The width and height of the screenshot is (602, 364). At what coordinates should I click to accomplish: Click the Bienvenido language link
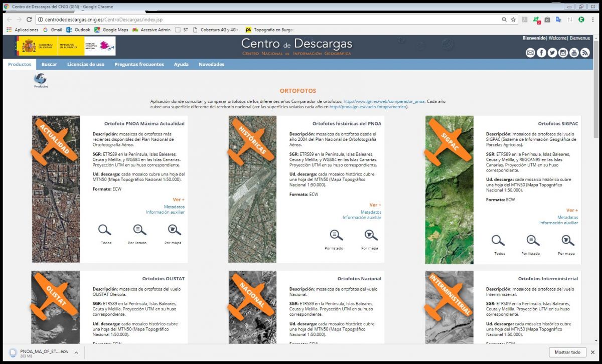tap(534, 38)
